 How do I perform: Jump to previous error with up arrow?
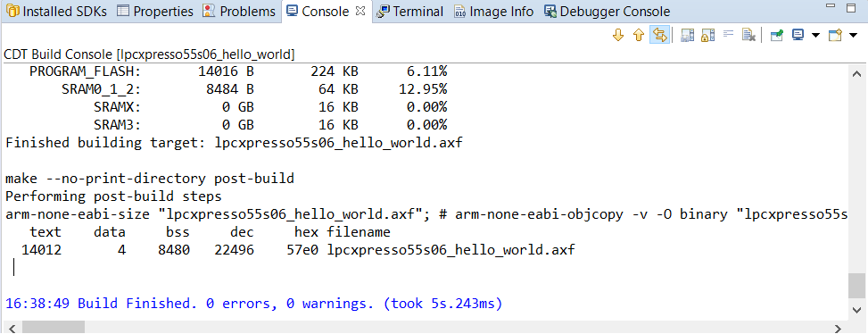[x=638, y=36]
